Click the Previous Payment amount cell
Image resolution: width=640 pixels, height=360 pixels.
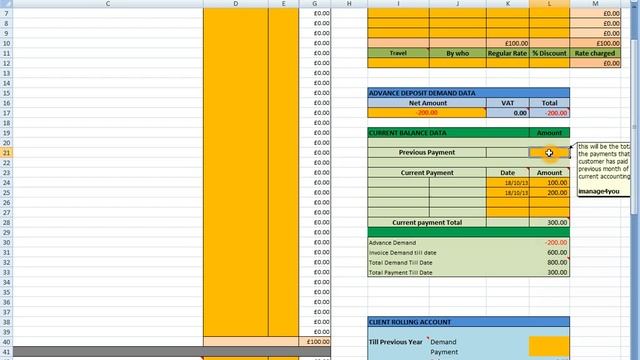(x=549, y=153)
